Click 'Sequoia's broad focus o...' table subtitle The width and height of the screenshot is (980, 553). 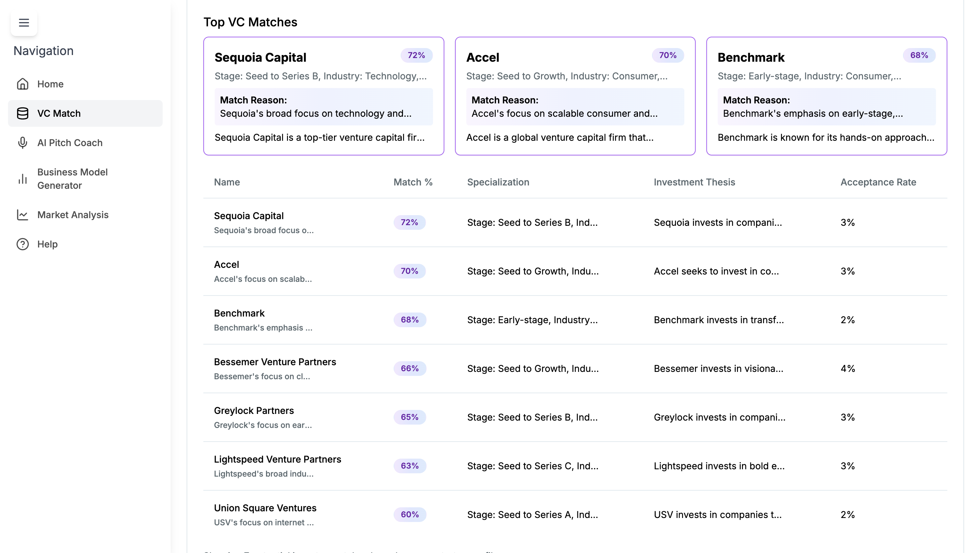click(264, 230)
